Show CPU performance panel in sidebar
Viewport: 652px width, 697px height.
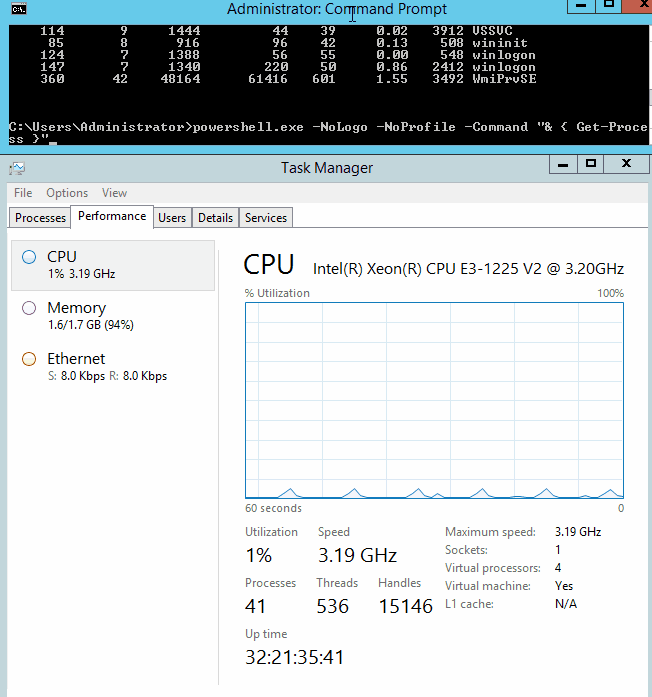113,266
